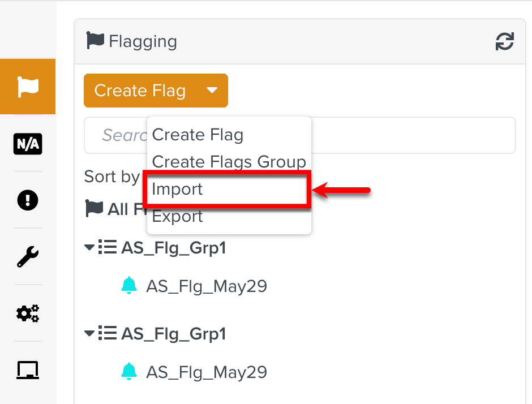The height and width of the screenshot is (404, 532).
Task: Click the flag icon next to Flagging header
Action: coord(95,40)
